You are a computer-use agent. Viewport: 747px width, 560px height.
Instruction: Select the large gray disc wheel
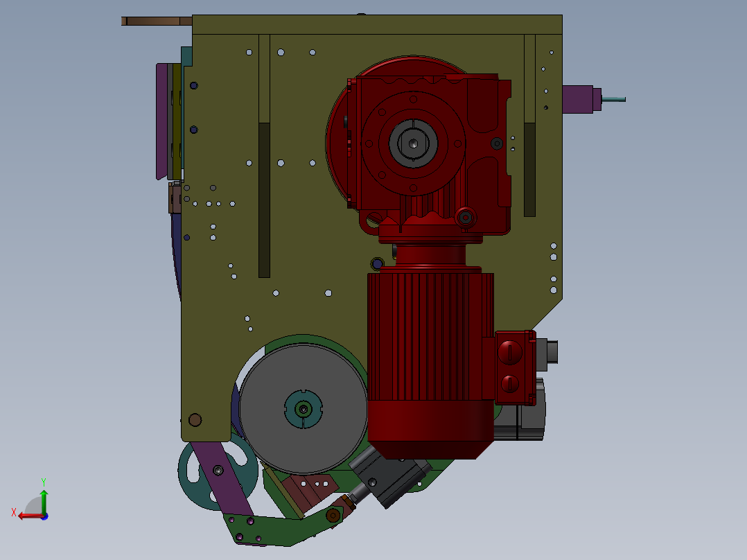[x=304, y=409]
